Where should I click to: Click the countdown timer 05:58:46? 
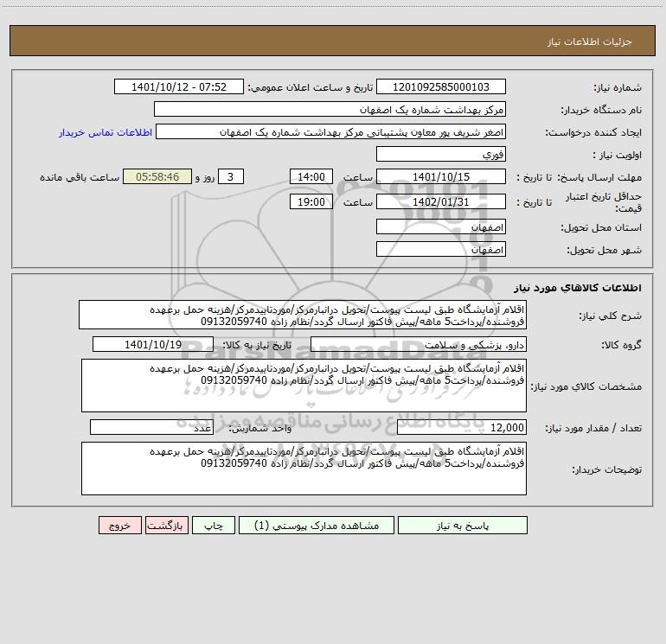(x=157, y=176)
